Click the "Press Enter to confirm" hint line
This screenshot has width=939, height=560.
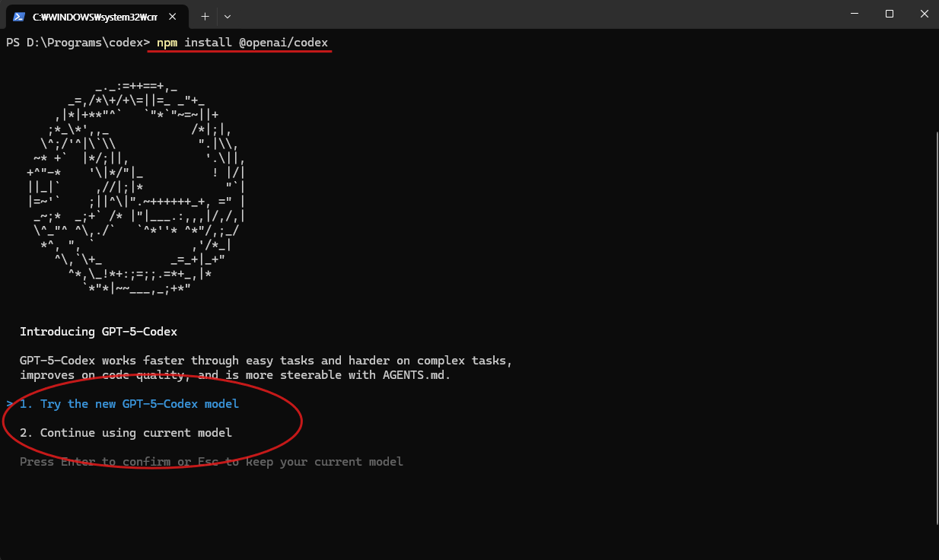coord(211,462)
